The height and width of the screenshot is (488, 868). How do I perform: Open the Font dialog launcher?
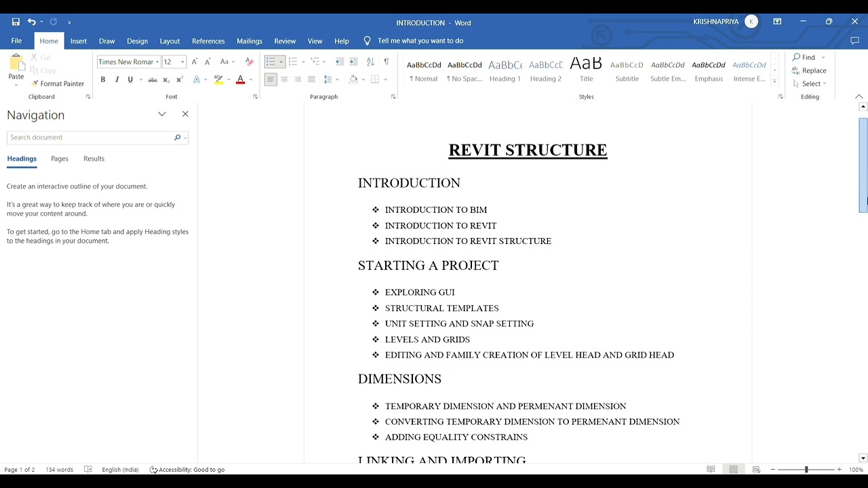pos(255,97)
